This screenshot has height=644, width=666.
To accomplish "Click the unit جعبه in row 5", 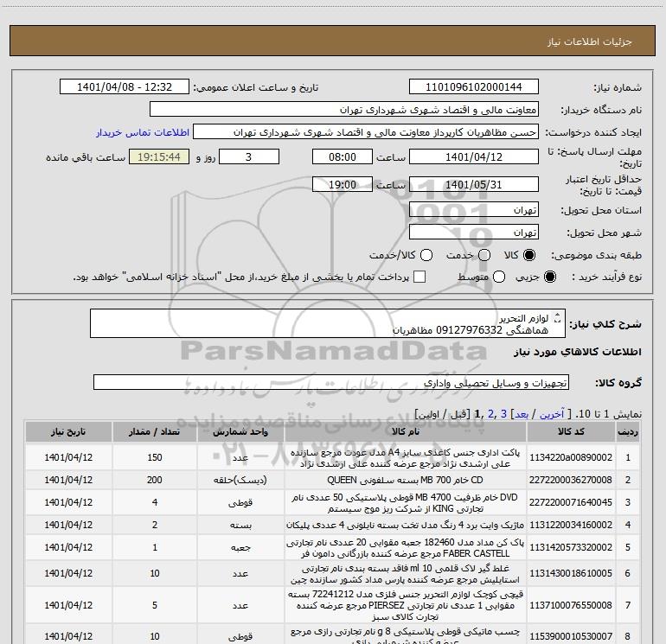I will (x=240, y=548).
